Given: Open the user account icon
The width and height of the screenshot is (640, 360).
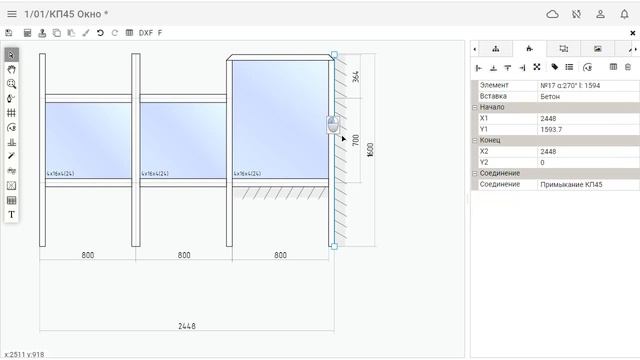Looking at the screenshot, I should [x=600, y=14].
